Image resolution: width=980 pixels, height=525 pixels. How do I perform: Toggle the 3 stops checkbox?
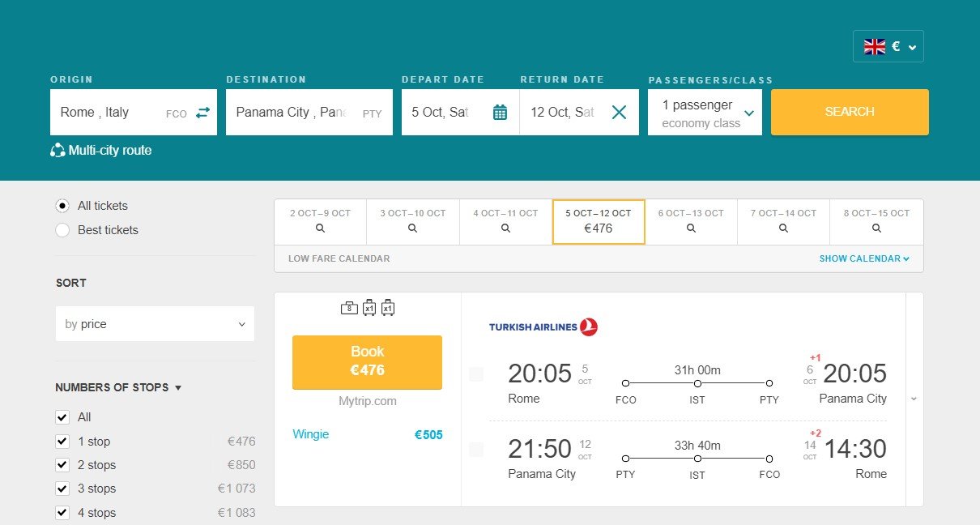(x=62, y=489)
